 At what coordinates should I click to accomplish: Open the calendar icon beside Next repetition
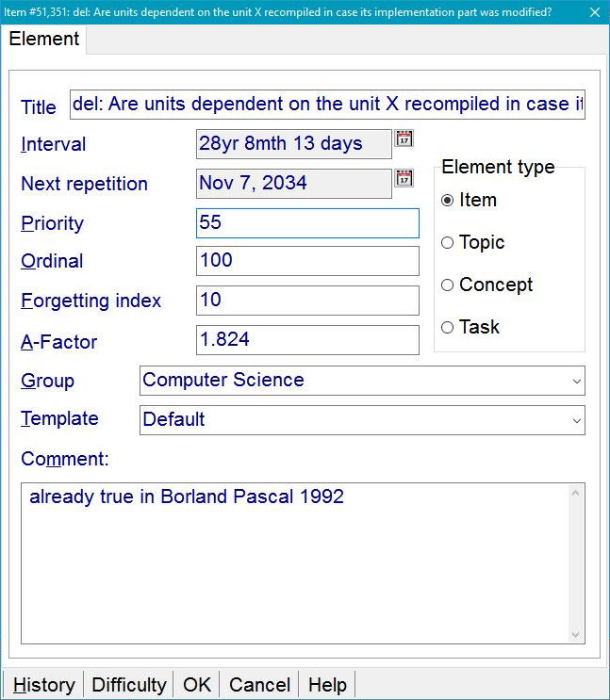404,179
